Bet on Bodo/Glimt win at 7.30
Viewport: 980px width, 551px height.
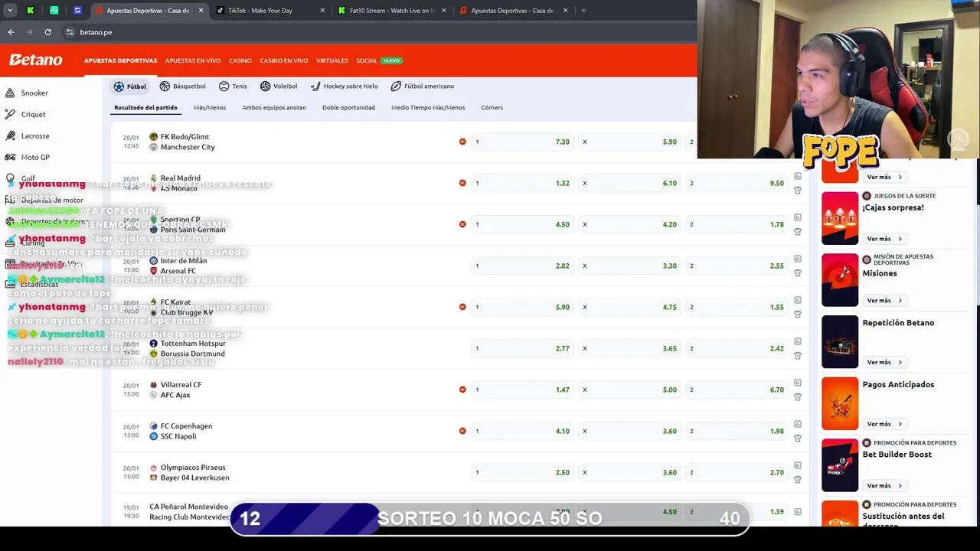[x=523, y=142]
